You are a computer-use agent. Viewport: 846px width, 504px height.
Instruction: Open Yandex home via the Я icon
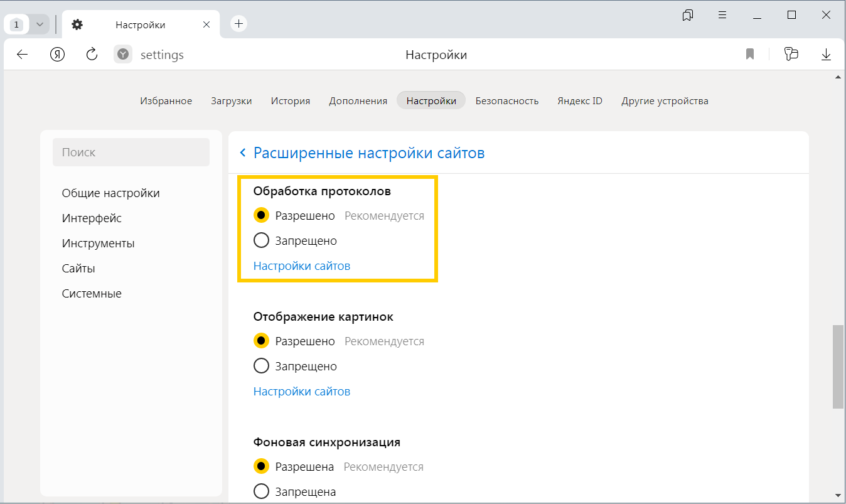pyautogui.click(x=58, y=55)
